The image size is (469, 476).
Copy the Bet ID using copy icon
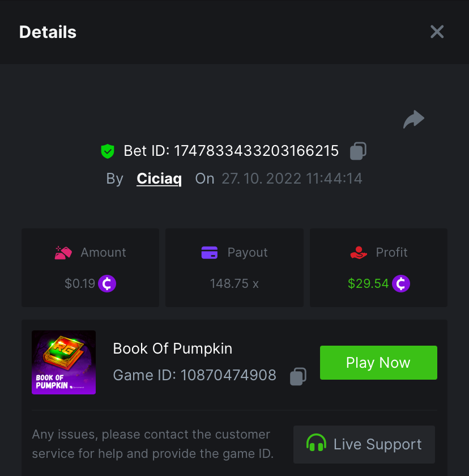pos(358,151)
